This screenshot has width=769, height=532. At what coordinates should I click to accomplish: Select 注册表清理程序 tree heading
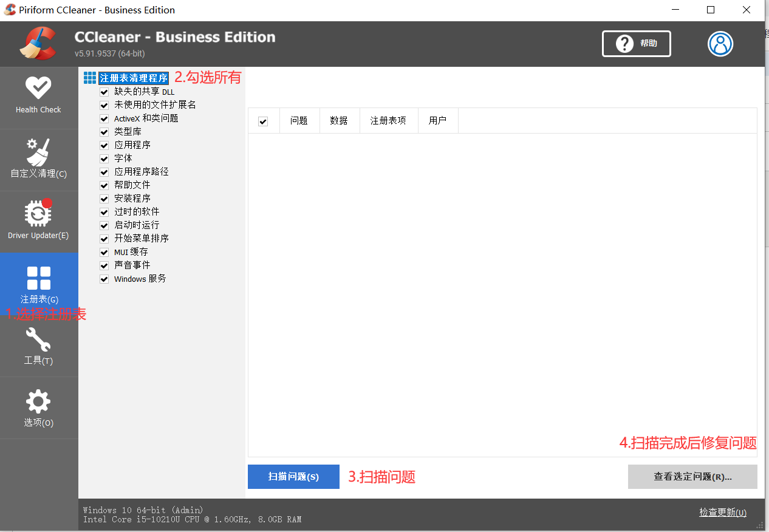point(134,78)
